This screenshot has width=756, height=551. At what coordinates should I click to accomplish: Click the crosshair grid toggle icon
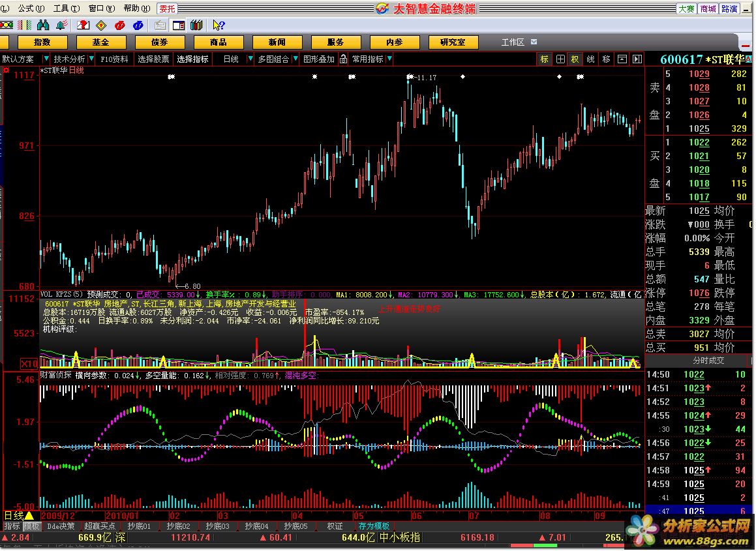560,59
